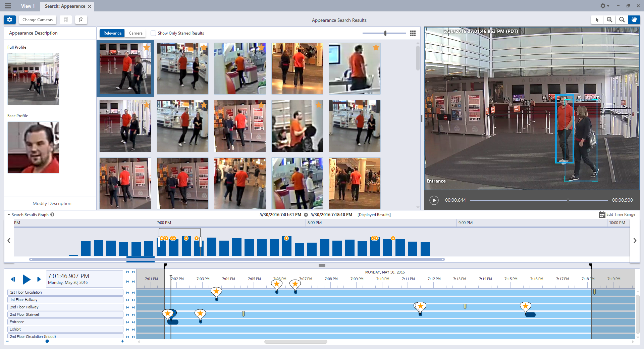
Task: Sort results by Camera tab
Action: [x=136, y=33]
